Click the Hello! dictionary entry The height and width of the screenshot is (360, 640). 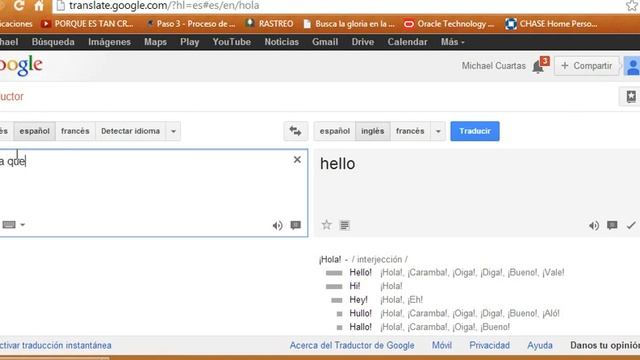pos(360,273)
